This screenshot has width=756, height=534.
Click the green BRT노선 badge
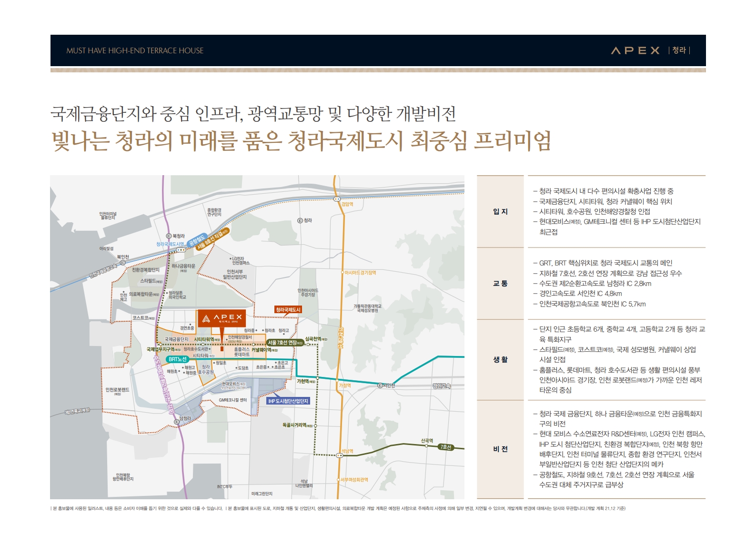pos(177,359)
